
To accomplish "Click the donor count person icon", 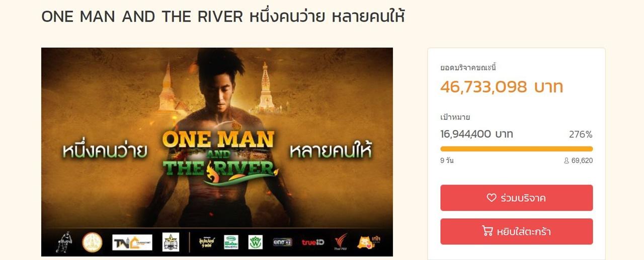I will tap(567, 161).
